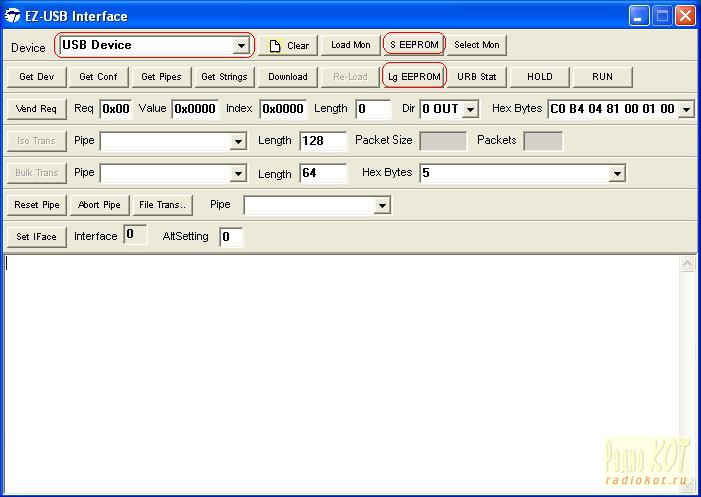Click the Reset Pipe button
This screenshot has height=497, width=701.
pyautogui.click(x=37, y=205)
